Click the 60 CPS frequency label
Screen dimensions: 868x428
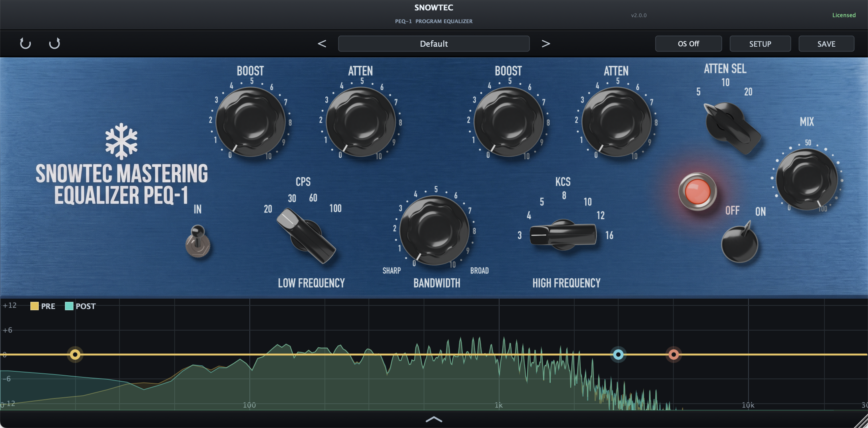[x=313, y=198]
